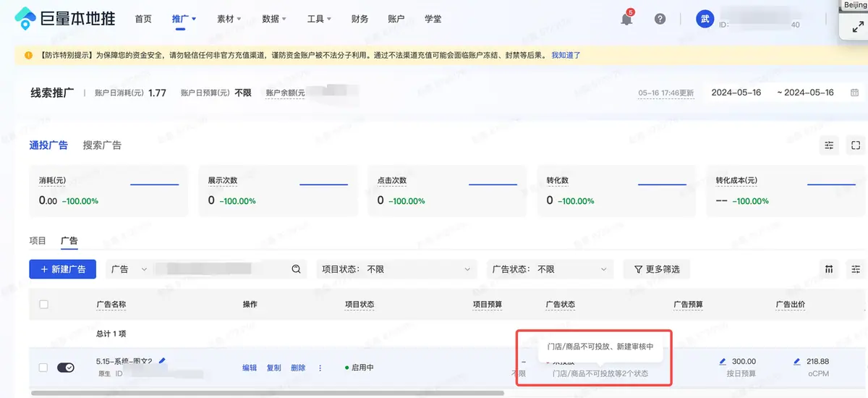Open the 账户 menu
The width and height of the screenshot is (868, 398).
396,19
